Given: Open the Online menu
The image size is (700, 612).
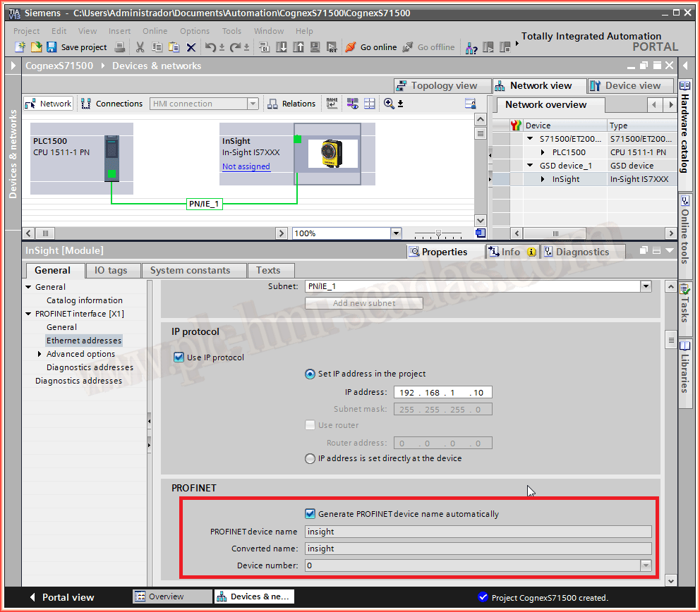Looking at the screenshot, I should (155, 31).
